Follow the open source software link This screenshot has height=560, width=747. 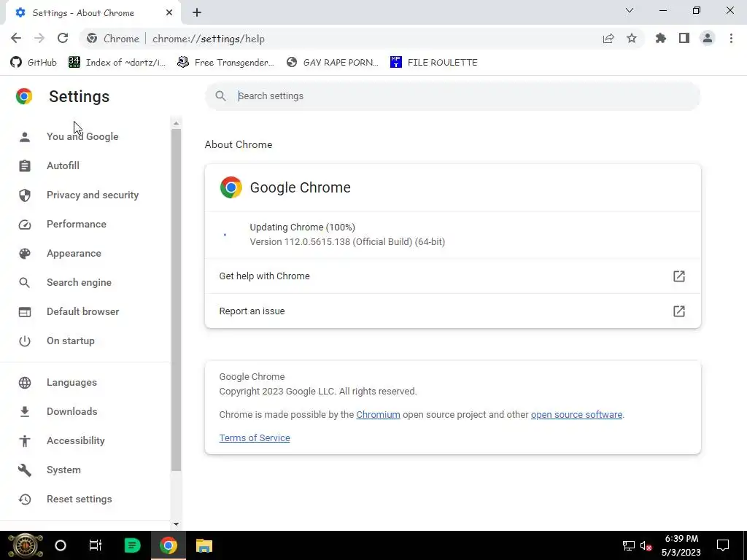point(576,415)
